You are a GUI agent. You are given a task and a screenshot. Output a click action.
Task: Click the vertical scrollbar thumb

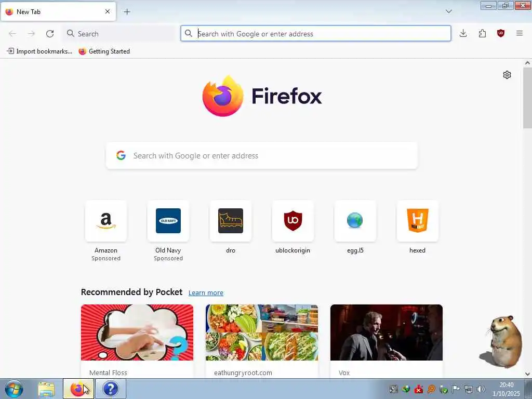[527, 98]
